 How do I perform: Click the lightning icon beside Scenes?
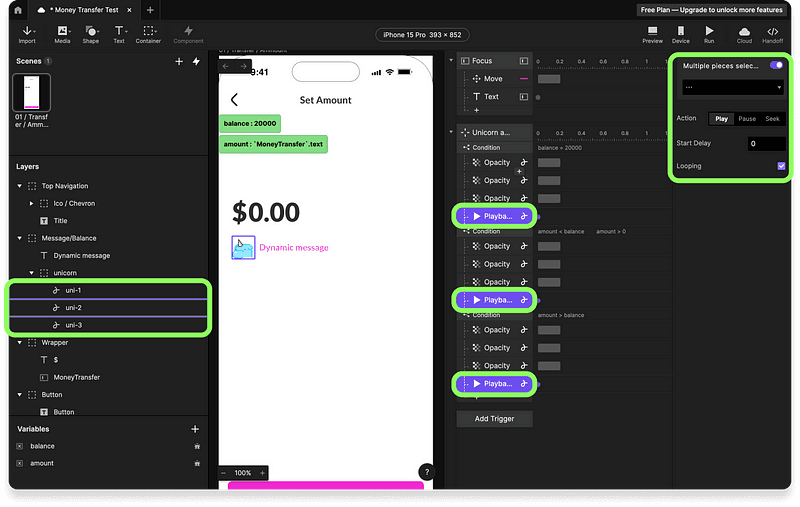[196, 61]
